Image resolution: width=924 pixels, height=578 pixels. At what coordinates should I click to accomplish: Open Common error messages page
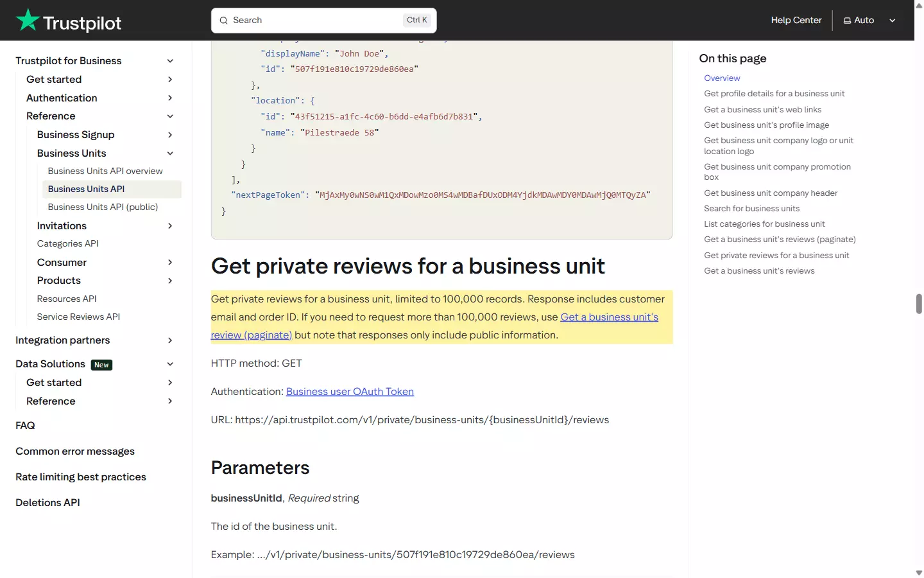[75, 451]
